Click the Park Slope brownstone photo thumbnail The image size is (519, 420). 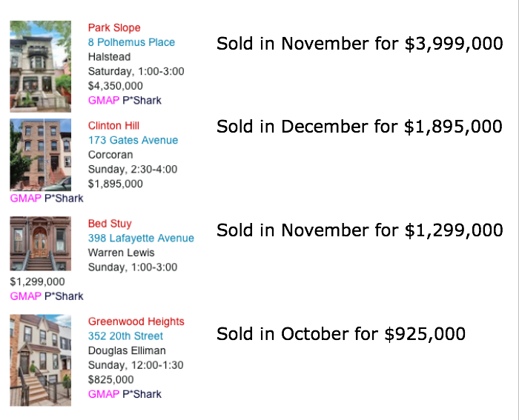[40, 67]
